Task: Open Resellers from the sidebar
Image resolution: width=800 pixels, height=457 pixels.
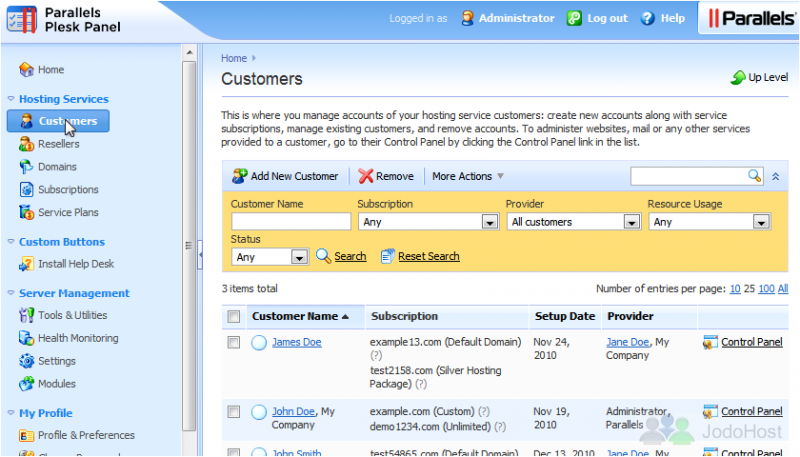Action: (49, 144)
